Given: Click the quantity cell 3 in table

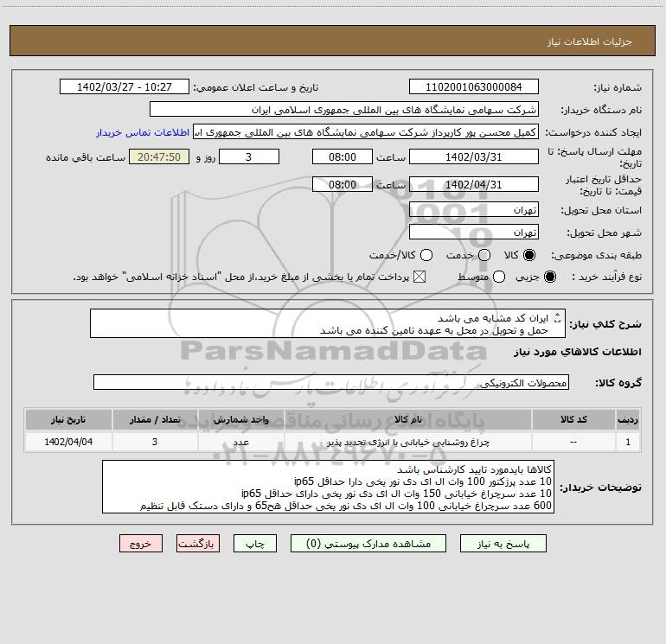Looking at the screenshot, I should pyautogui.click(x=155, y=442).
